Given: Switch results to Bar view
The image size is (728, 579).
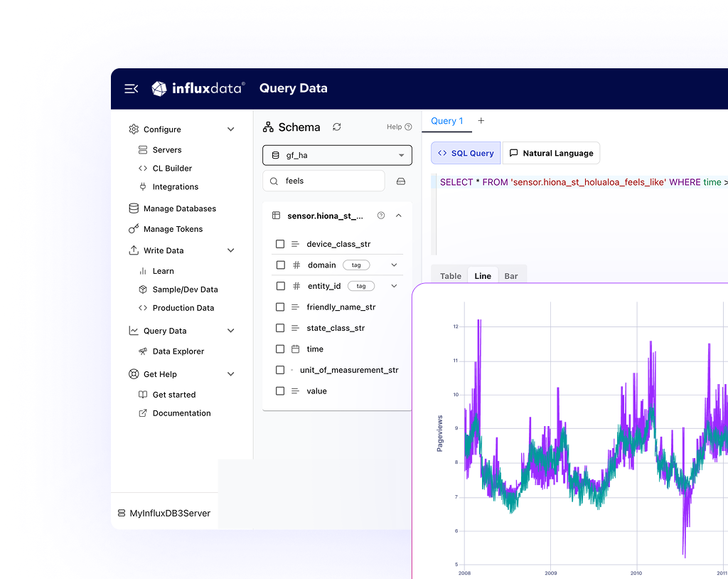Looking at the screenshot, I should [511, 275].
